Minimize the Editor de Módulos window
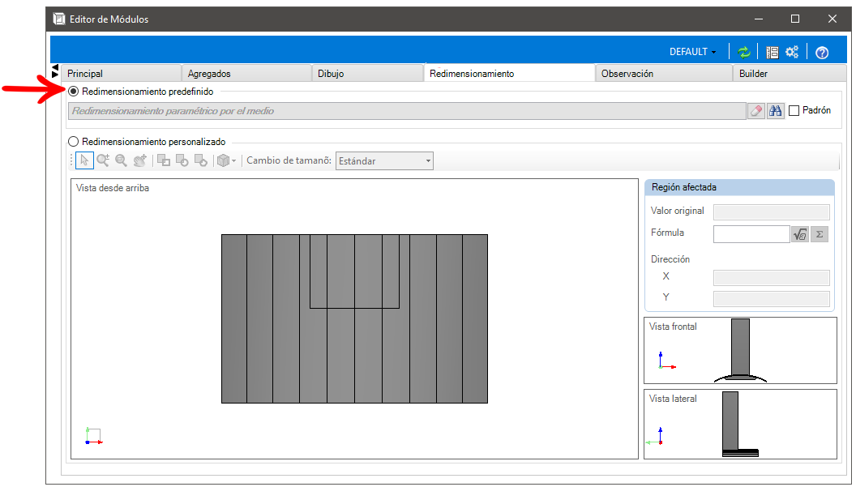856x504 pixels. click(x=759, y=19)
